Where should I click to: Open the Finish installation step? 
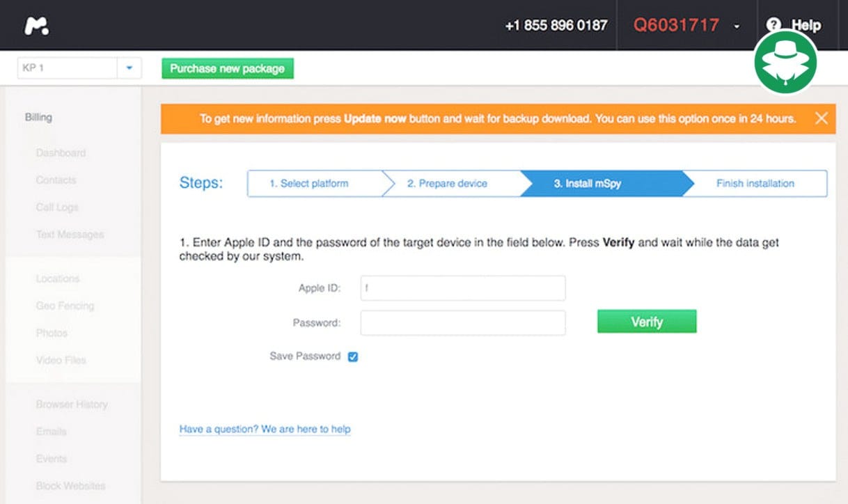click(x=755, y=184)
